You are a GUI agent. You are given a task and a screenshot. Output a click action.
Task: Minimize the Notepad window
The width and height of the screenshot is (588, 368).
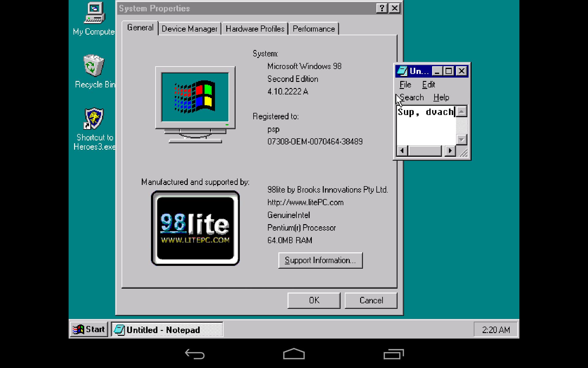pos(437,71)
